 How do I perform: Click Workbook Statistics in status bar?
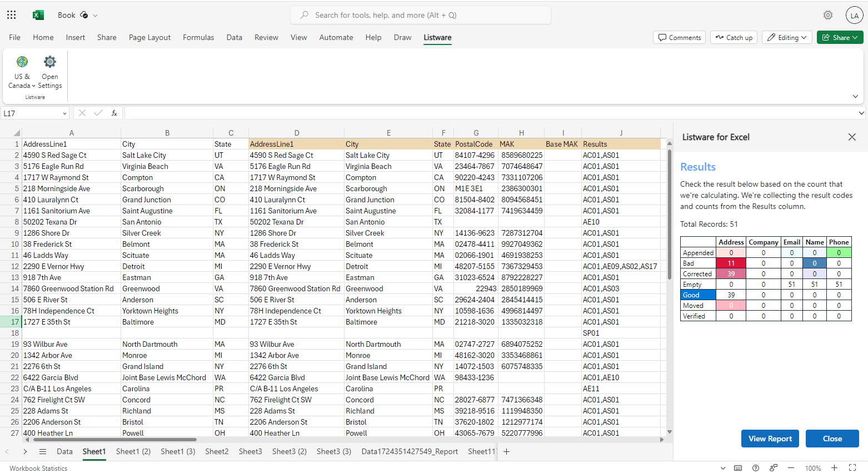38,468
